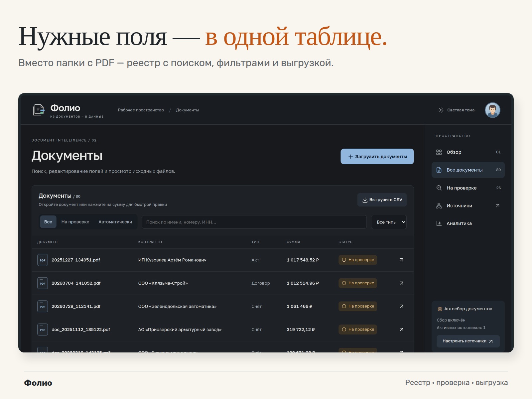Click PDF icon of 20260704_141052.pdf

(43, 283)
